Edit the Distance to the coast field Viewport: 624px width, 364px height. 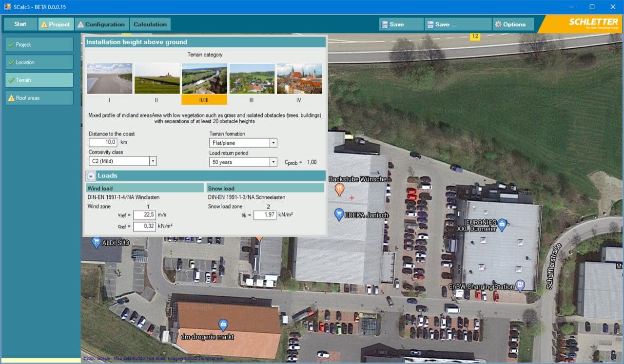[102, 142]
